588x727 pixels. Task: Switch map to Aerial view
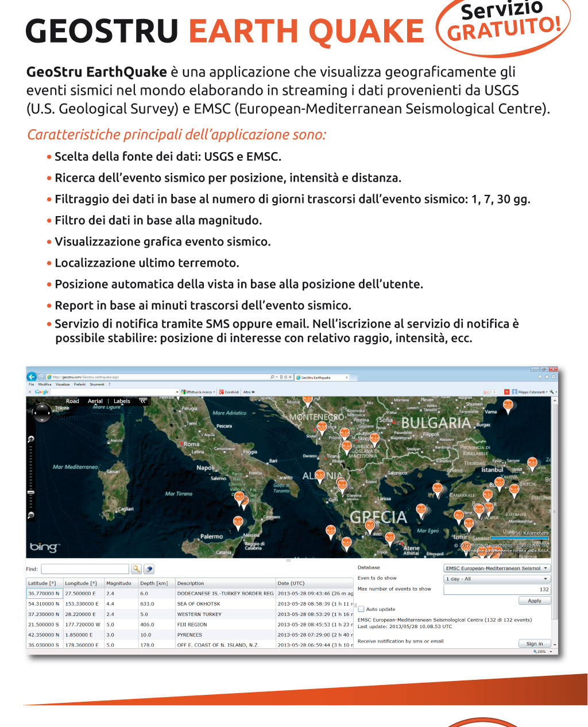coord(95,401)
